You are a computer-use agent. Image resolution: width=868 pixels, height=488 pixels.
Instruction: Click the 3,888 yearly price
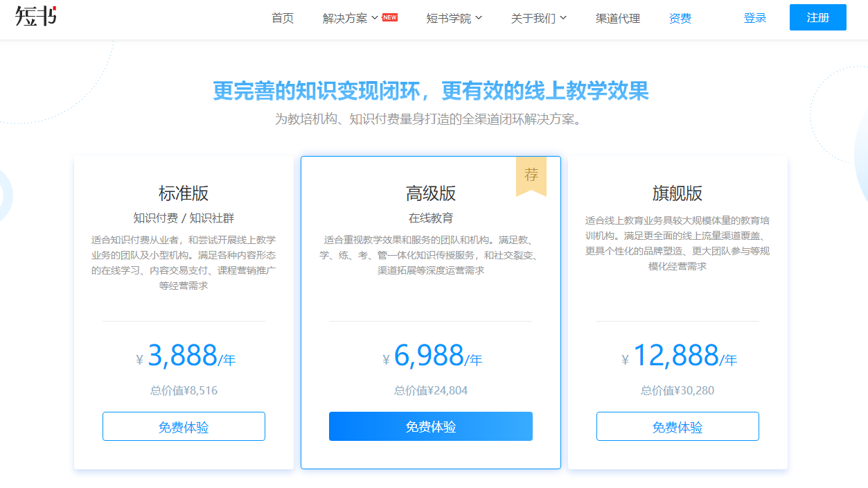(186, 356)
